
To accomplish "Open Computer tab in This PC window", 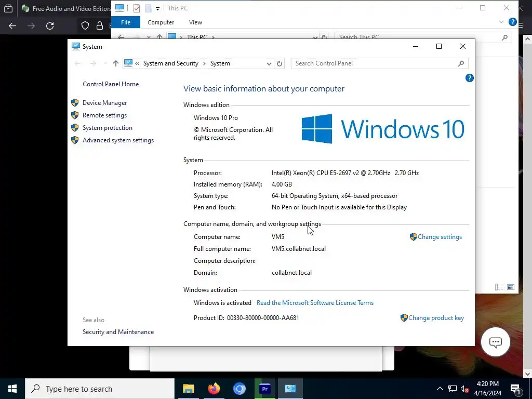I will (161, 22).
